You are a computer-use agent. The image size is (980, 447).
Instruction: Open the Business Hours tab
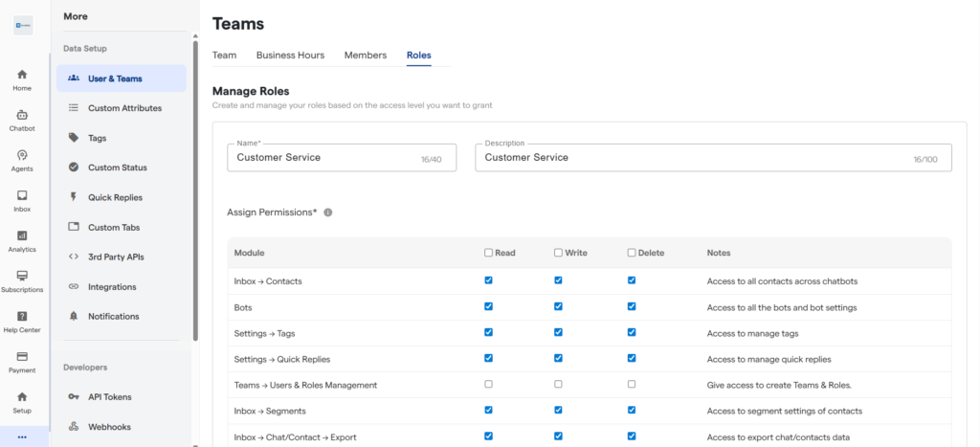pyautogui.click(x=290, y=56)
